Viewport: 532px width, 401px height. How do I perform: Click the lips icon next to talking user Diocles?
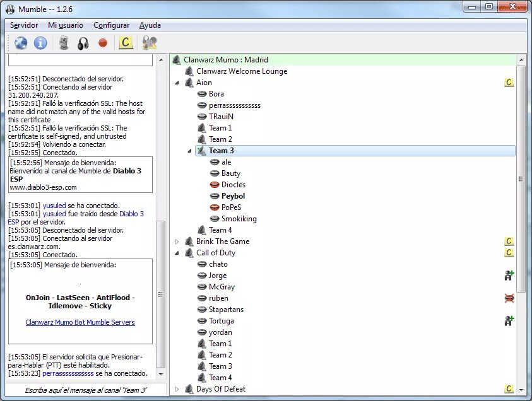215,185
